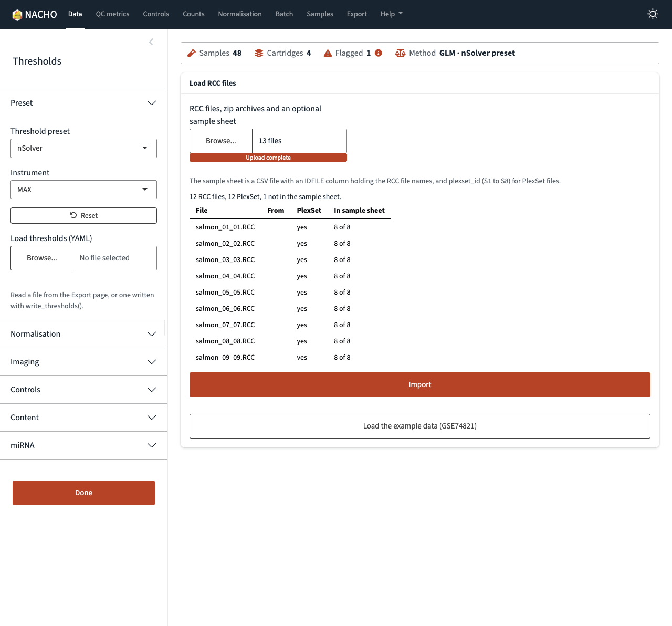The image size is (672, 626).
Task: Switch to the QC metrics tab
Action: (112, 14)
